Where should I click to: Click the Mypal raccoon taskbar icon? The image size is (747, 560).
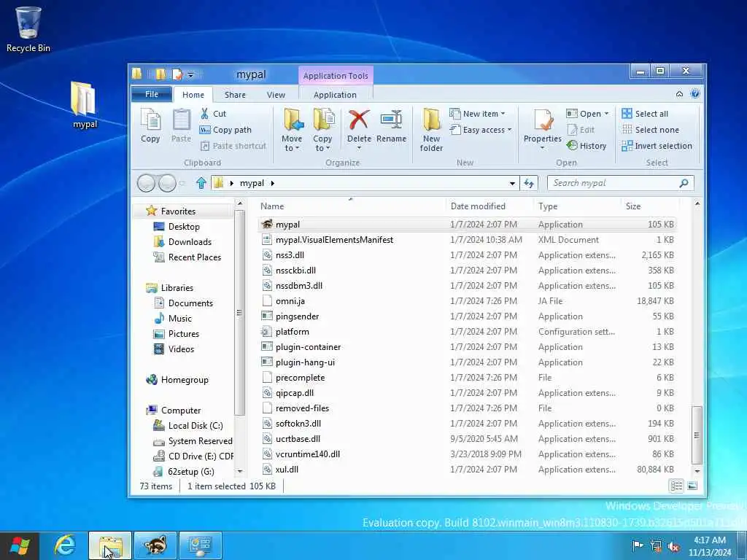pyautogui.click(x=155, y=545)
